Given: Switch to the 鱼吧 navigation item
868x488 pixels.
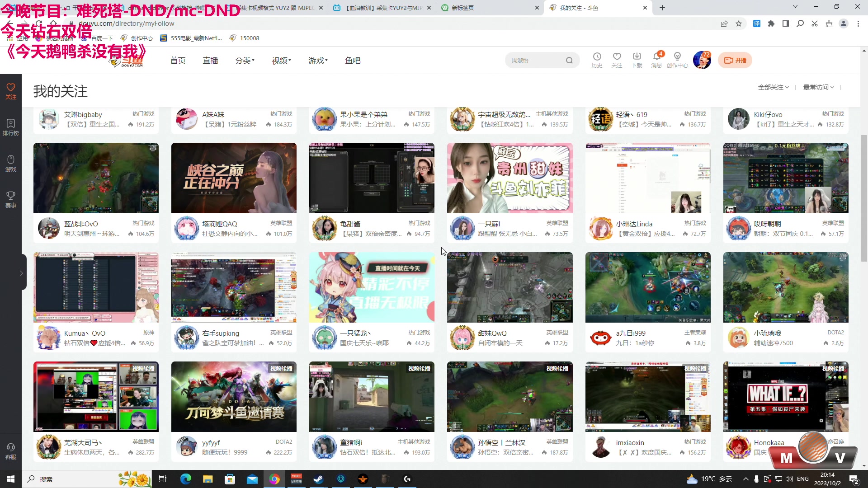Looking at the screenshot, I should [x=353, y=60].
